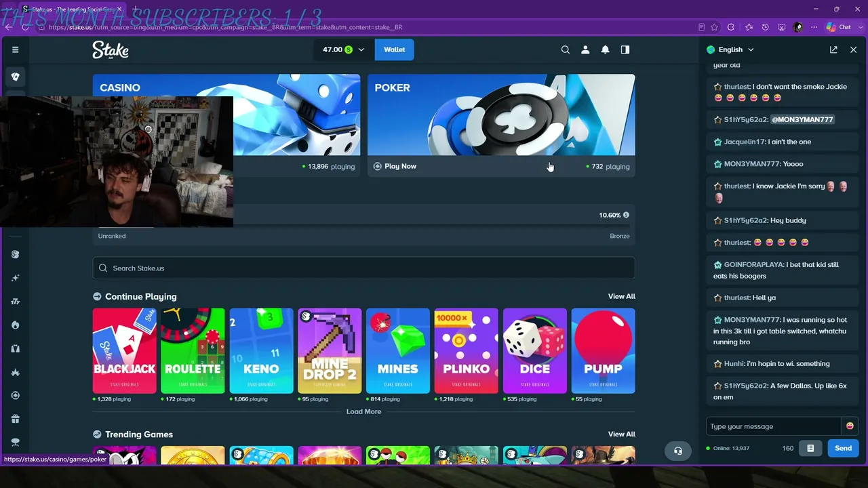Open the gift box promotions sidebar icon

click(15, 419)
